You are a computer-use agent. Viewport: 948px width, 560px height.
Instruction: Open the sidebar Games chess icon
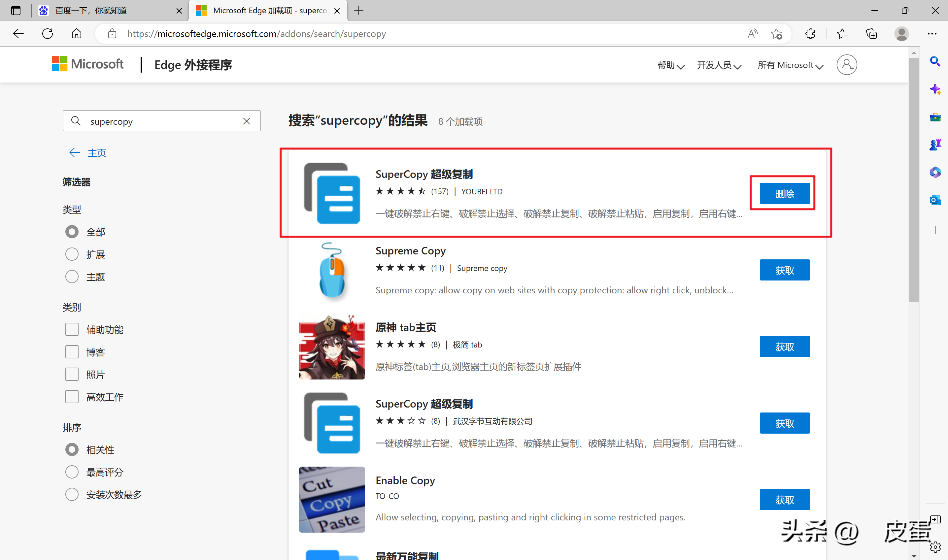[935, 145]
